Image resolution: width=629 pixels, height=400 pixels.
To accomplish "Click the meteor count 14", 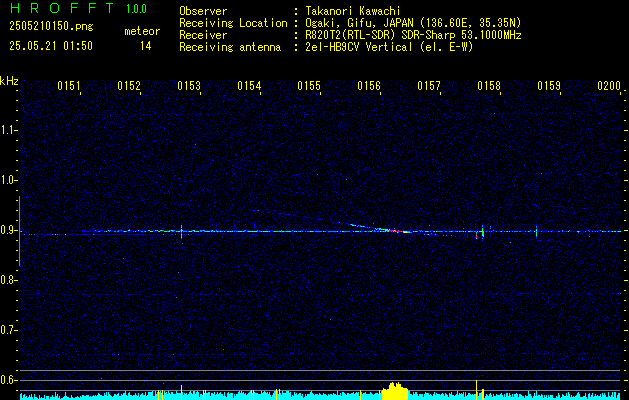I will coord(145,46).
